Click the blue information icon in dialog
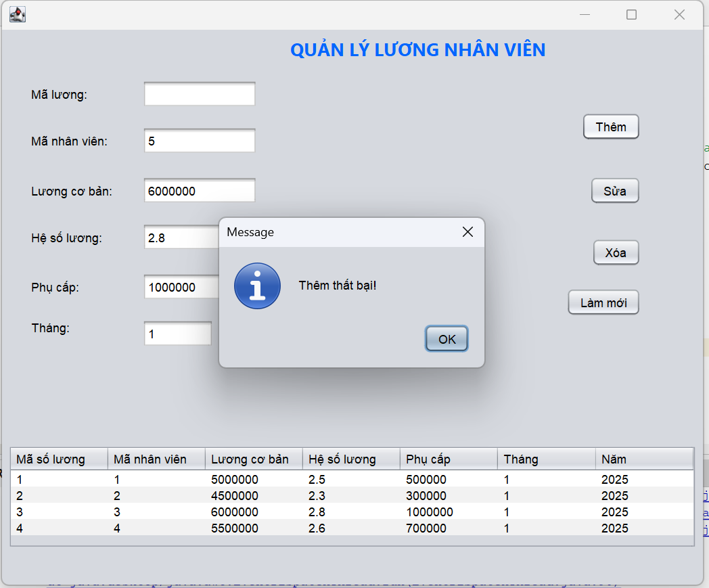The height and width of the screenshot is (588, 709). click(x=257, y=286)
